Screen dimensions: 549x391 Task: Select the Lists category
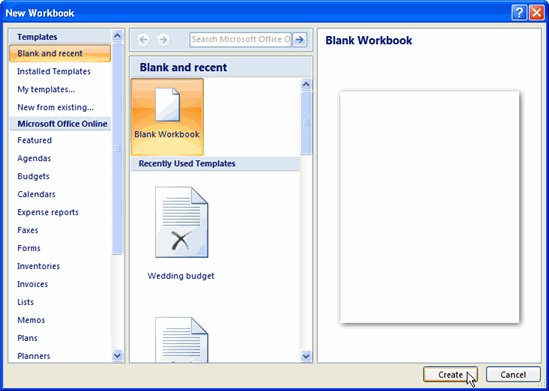click(x=26, y=302)
